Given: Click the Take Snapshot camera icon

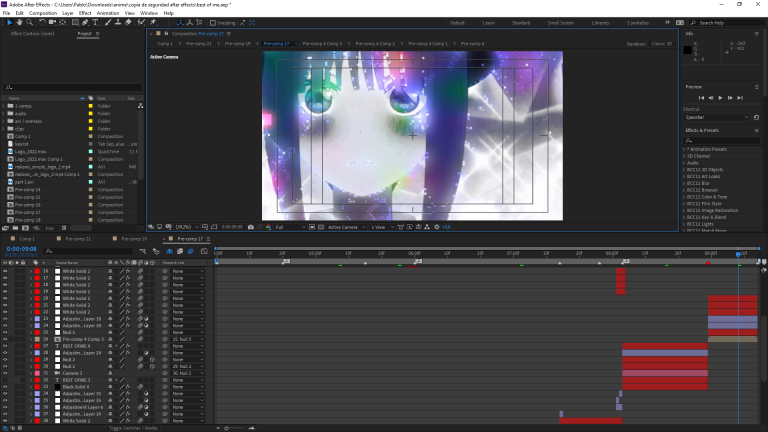Looking at the screenshot, I should (x=251, y=227).
